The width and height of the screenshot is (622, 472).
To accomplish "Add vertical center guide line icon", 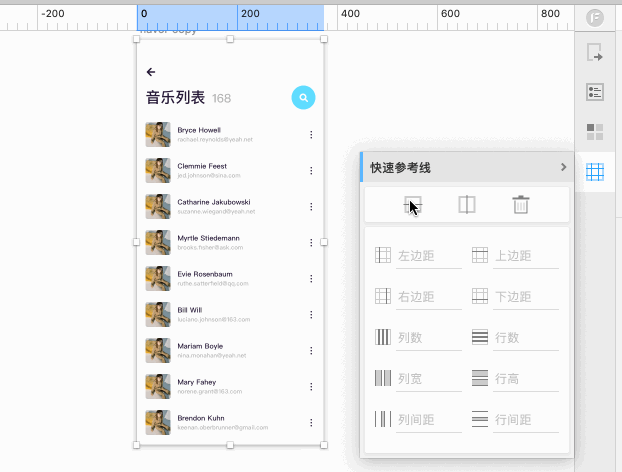I will click(x=466, y=205).
